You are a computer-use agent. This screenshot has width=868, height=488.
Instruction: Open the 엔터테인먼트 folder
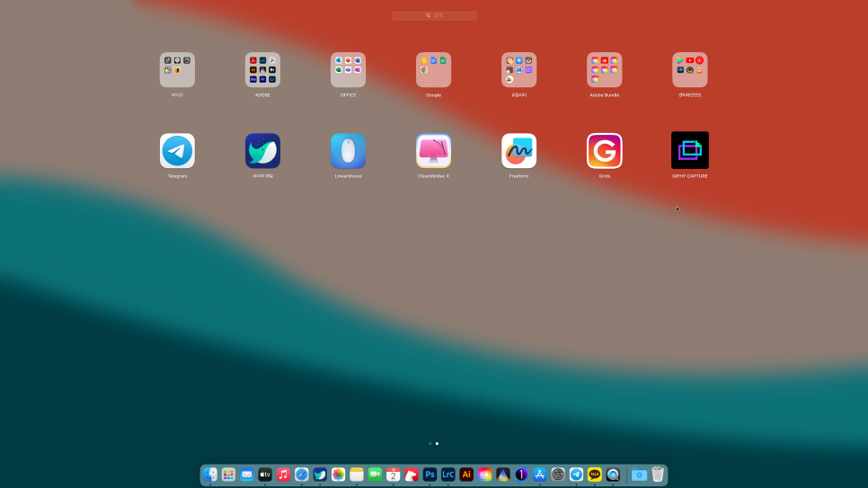click(690, 70)
